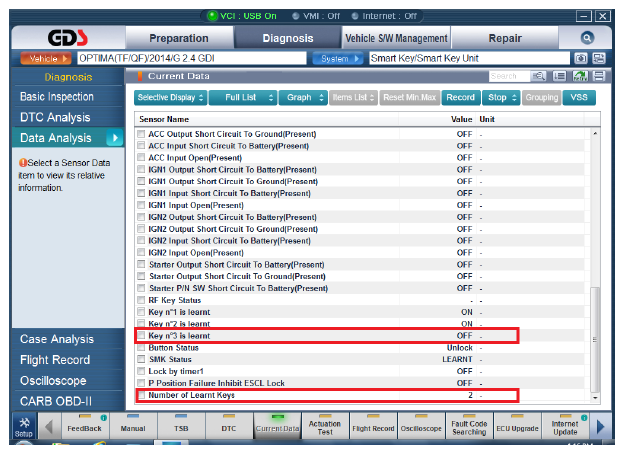624x454 pixels.
Task: Click the list view icon in Current Data header
Action: [560, 76]
